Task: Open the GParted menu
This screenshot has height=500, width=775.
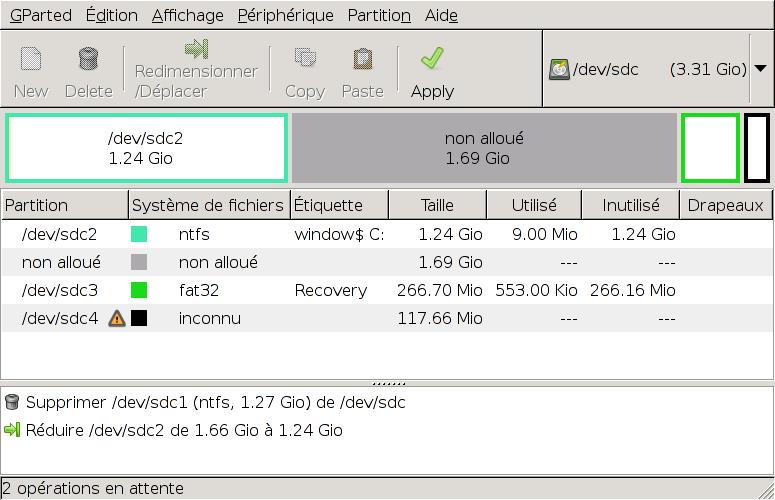Action: pyautogui.click(x=40, y=15)
